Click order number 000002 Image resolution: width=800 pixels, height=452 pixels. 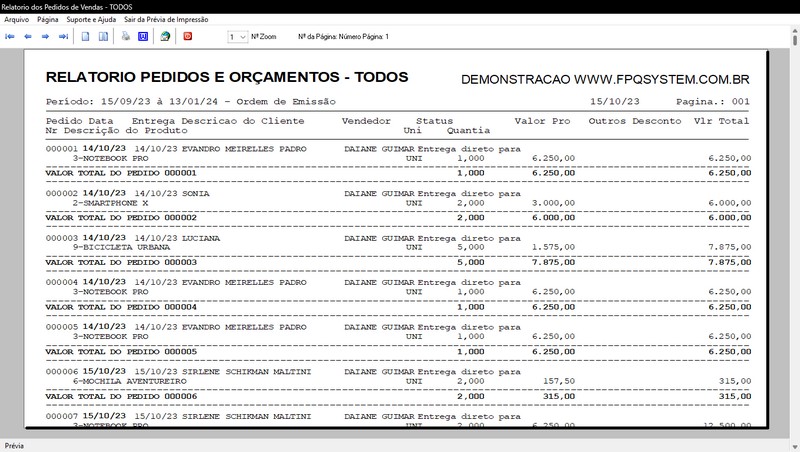pos(62,193)
